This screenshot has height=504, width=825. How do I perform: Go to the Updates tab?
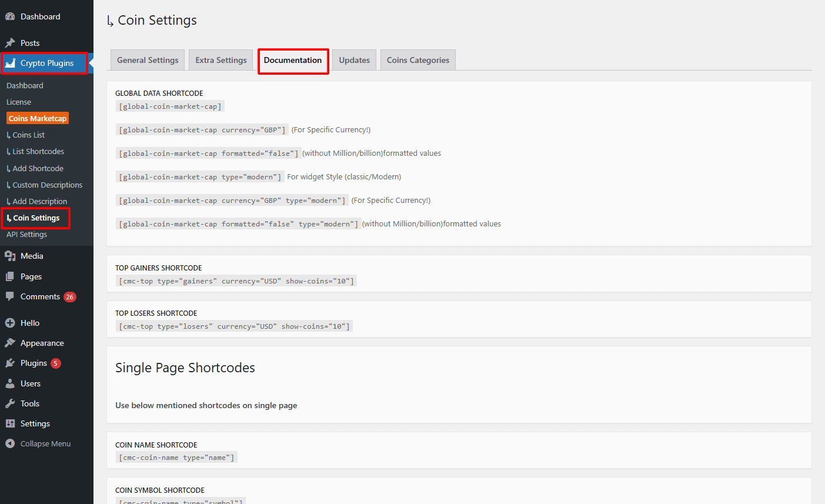pos(354,60)
